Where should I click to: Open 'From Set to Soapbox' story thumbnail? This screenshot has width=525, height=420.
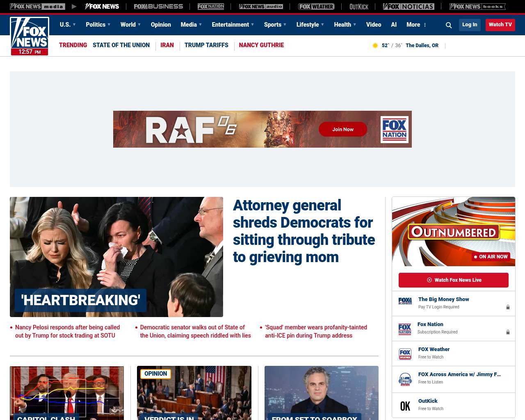point(322,393)
